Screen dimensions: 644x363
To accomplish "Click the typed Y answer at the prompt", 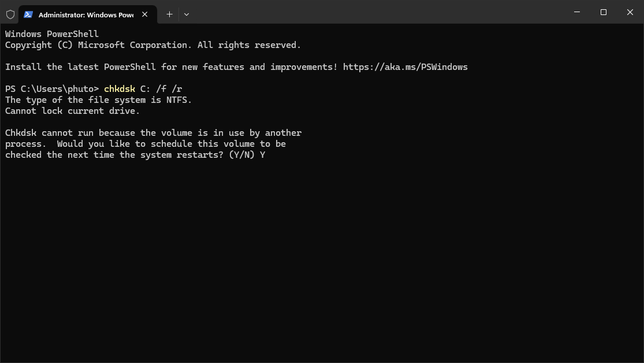I will coord(263,155).
